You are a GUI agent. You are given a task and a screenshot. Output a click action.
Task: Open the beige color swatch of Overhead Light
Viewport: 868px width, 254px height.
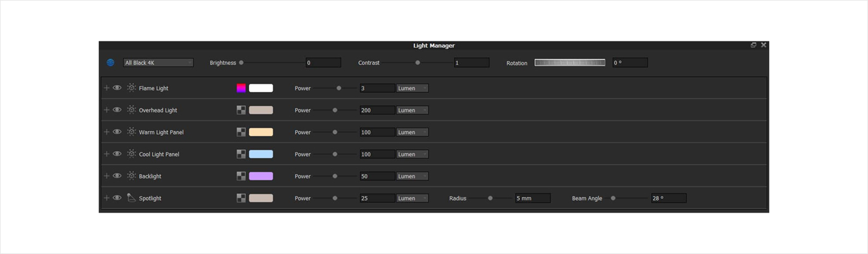[261, 110]
